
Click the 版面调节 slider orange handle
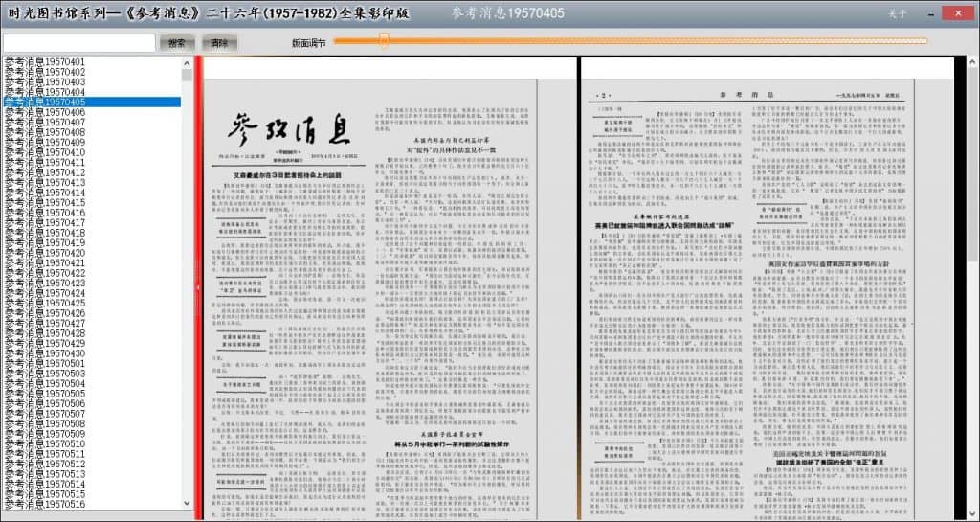tap(384, 40)
